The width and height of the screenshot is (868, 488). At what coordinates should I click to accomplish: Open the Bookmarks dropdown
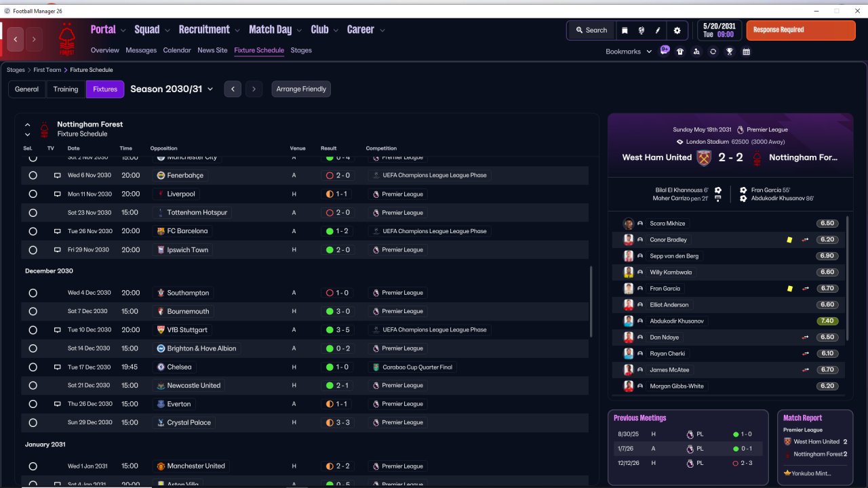point(629,52)
